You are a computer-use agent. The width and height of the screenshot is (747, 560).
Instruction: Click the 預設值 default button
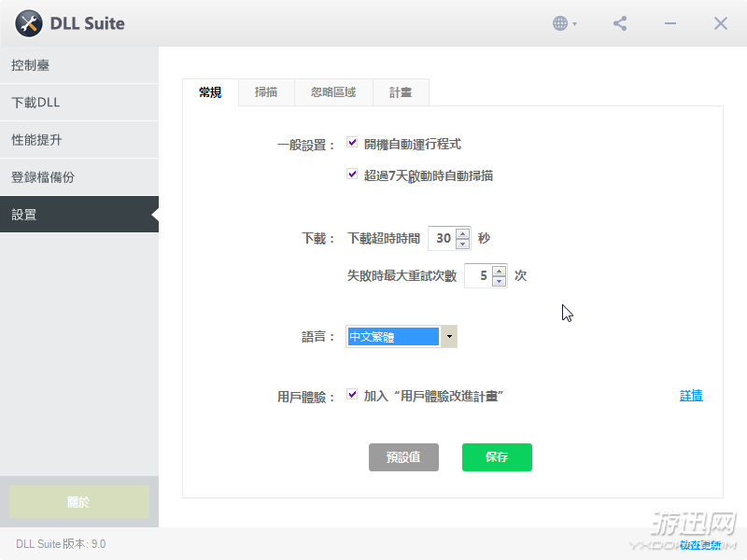(x=403, y=457)
